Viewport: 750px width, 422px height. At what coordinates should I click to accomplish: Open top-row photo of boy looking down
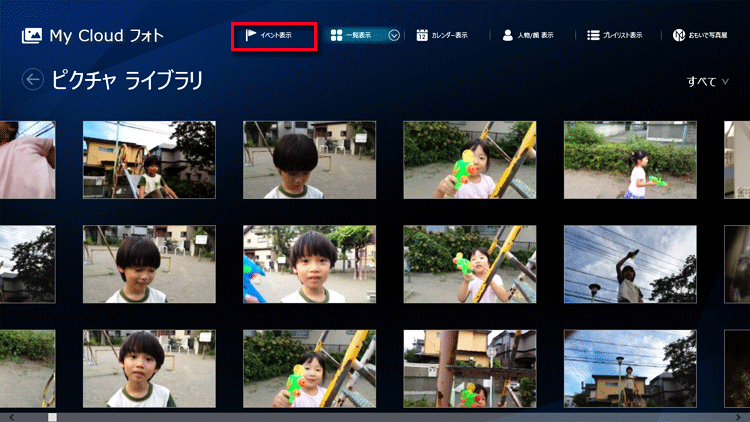point(309,160)
